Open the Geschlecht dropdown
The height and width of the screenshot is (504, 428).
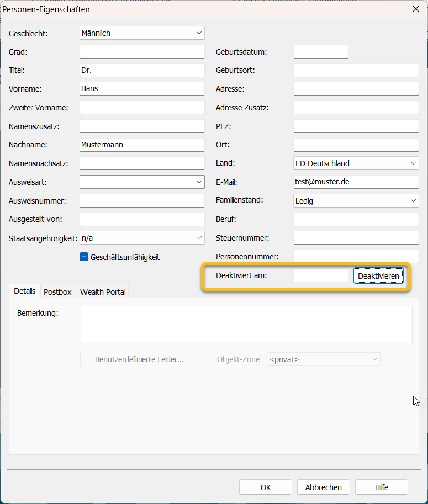click(x=142, y=33)
